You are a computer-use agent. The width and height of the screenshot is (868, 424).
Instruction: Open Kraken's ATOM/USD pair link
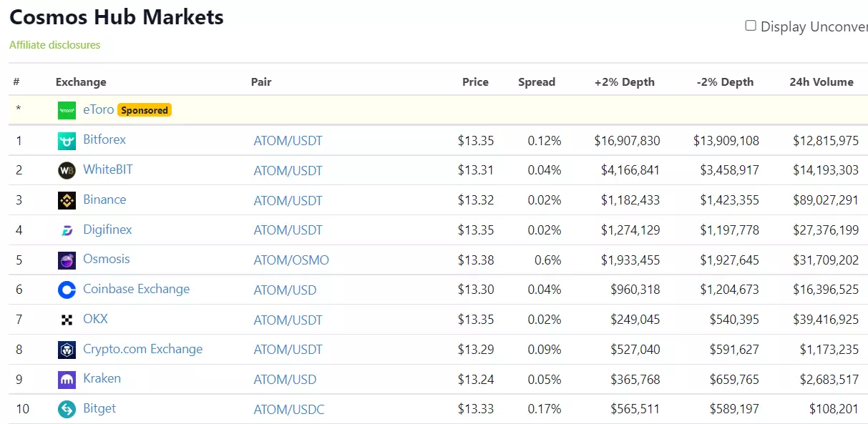[285, 380]
